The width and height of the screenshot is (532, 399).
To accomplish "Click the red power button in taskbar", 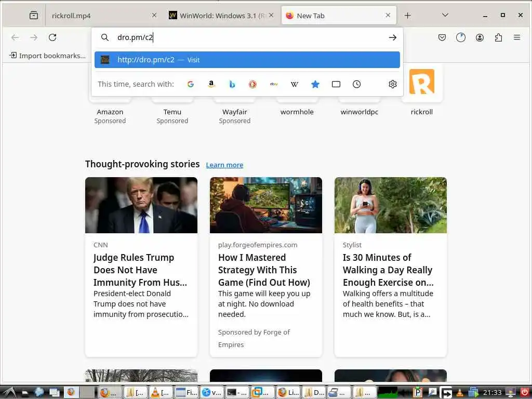I will tap(525, 392).
